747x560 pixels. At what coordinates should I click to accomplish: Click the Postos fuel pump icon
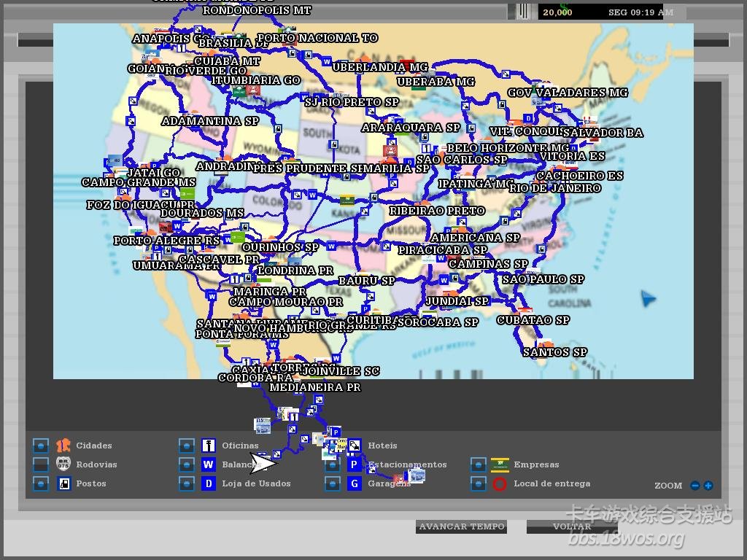(x=63, y=483)
